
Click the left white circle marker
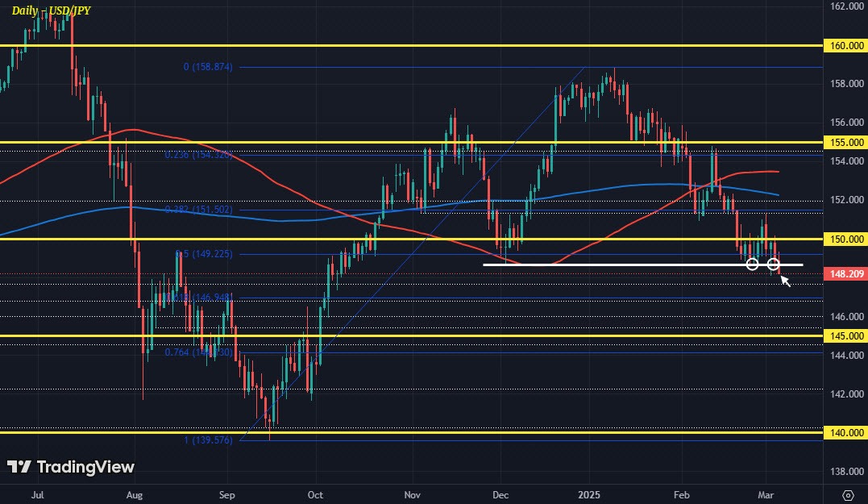[x=752, y=264]
